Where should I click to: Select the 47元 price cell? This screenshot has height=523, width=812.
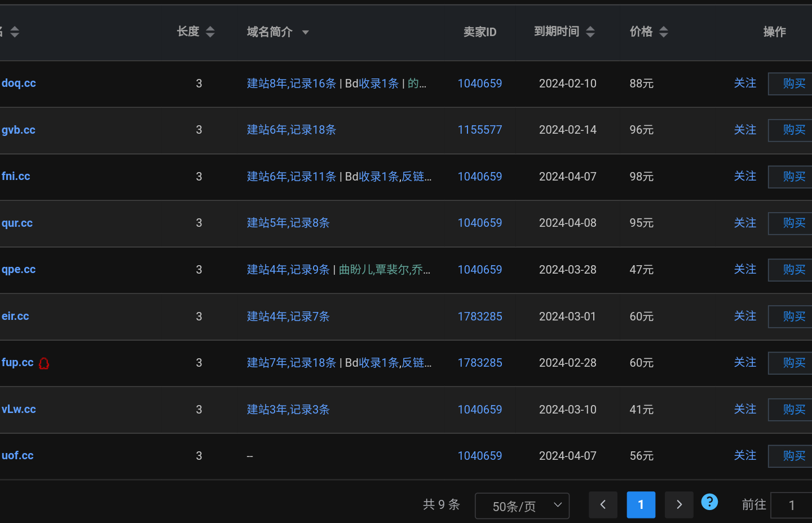(x=642, y=270)
